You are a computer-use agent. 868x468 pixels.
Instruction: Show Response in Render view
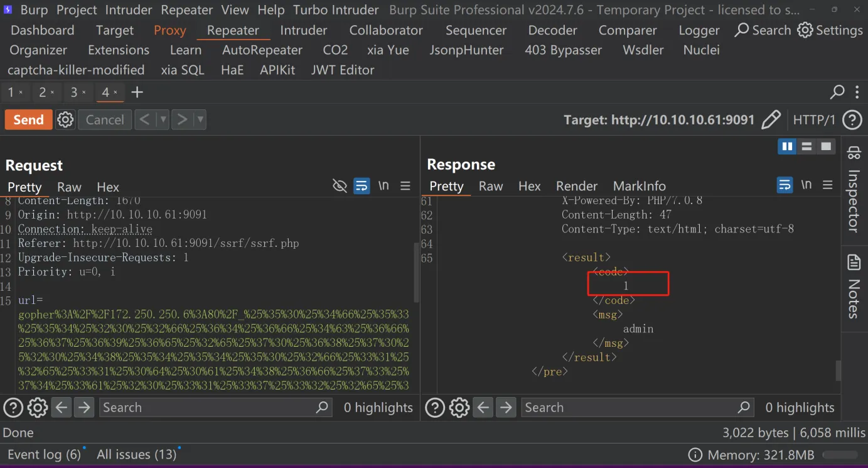[x=576, y=185]
